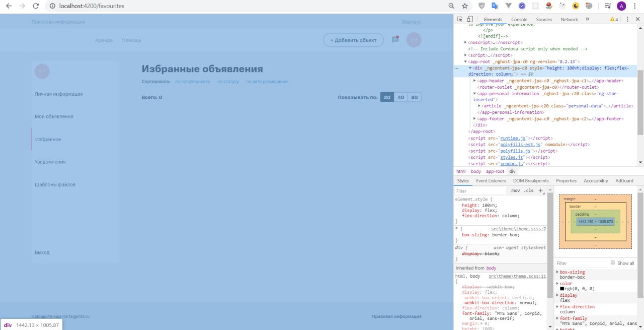This screenshot has height=330, width=644.
Task: Open DevTools customize three-dot menu
Action: (x=627, y=19)
